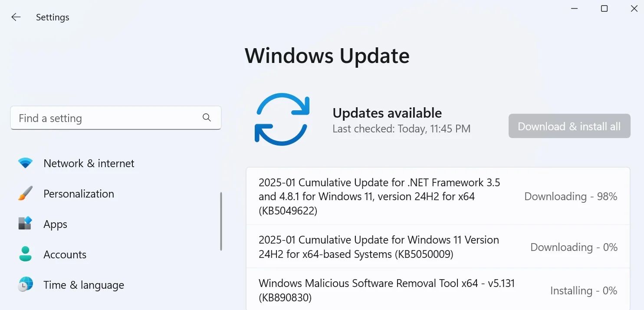Click the Time & language clock icon
The image size is (644, 310).
coord(25,285)
